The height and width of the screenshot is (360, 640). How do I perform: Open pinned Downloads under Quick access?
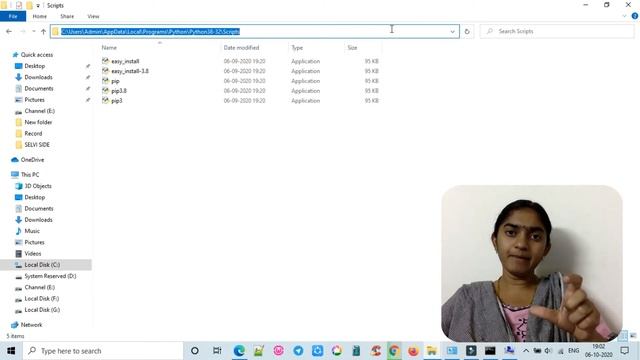(x=38, y=77)
